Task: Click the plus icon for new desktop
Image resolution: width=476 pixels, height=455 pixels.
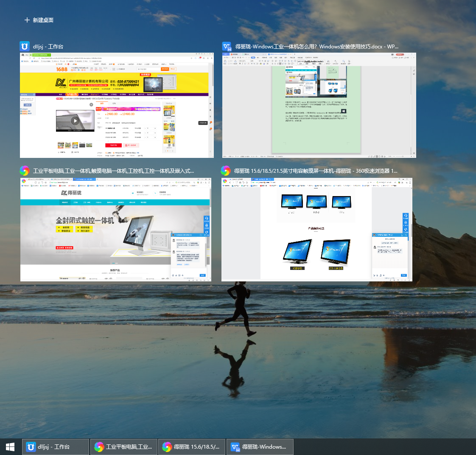Action: (27, 20)
